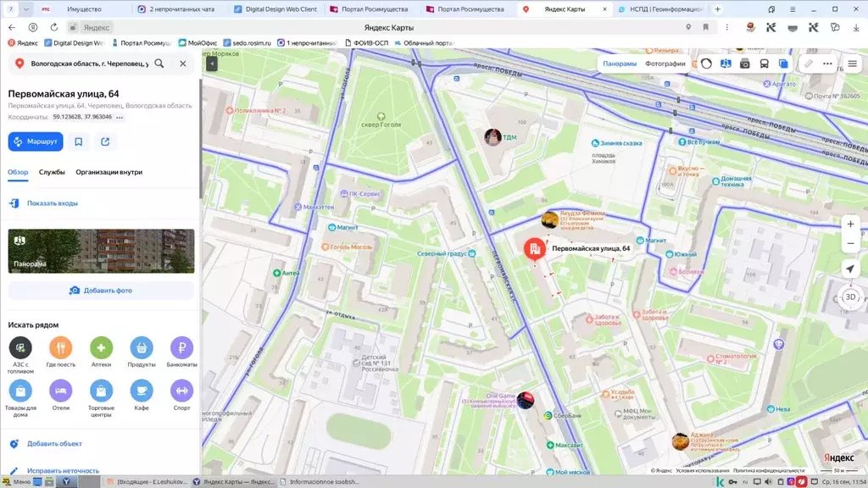Click the share icon next to Маршрут

(x=105, y=141)
